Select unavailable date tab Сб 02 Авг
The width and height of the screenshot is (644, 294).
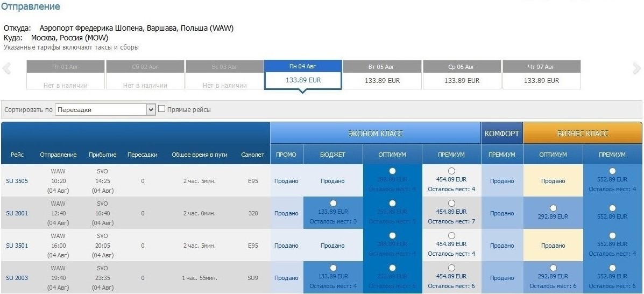tap(145, 74)
